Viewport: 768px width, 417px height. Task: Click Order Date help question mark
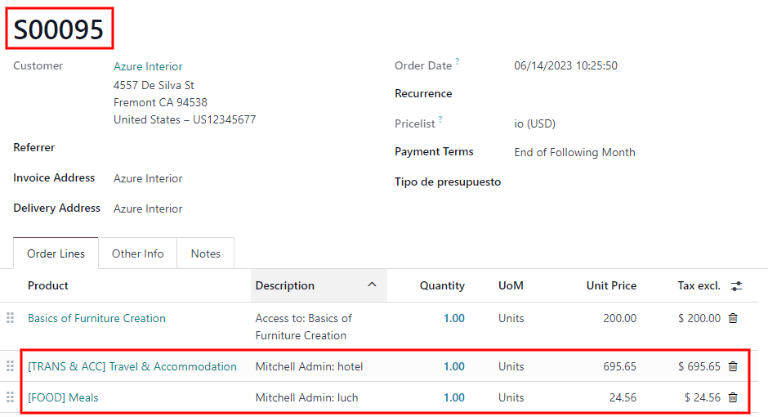click(x=457, y=62)
